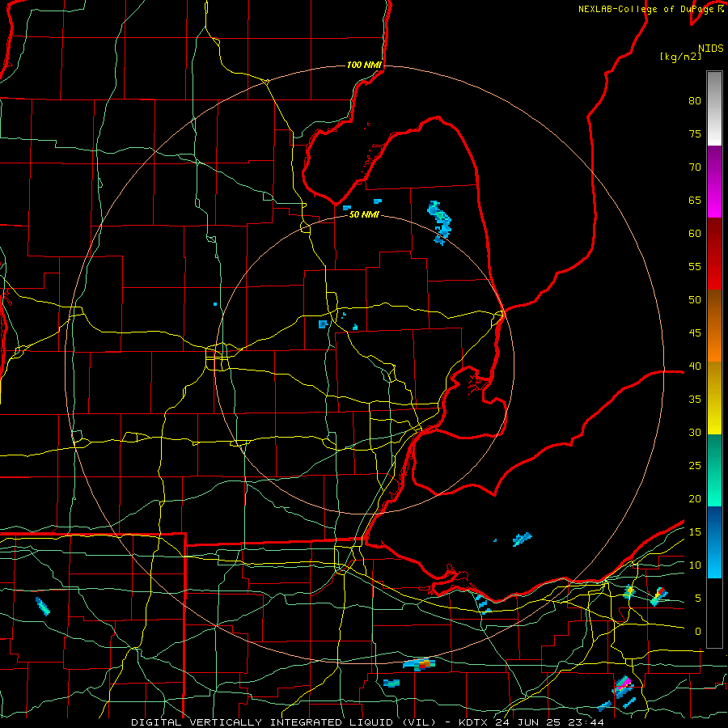Image resolution: width=728 pixels, height=728 pixels.
Task: Click the yellow segment of the color bar
Action: [714, 398]
